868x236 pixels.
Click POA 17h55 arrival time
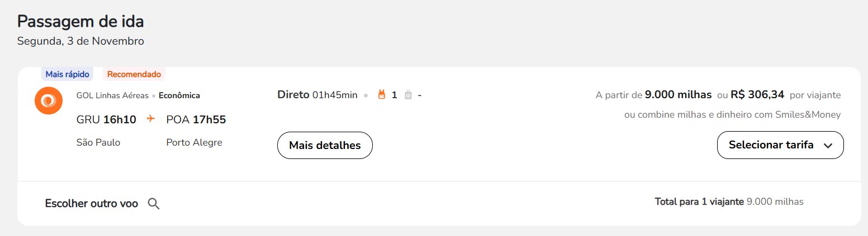pyautogui.click(x=196, y=119)
